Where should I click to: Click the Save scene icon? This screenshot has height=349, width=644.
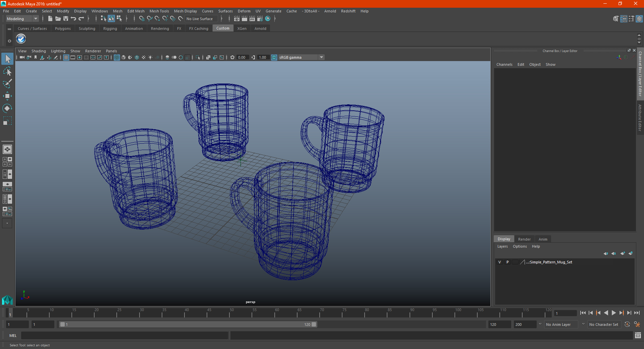click(x=66, y=19)
